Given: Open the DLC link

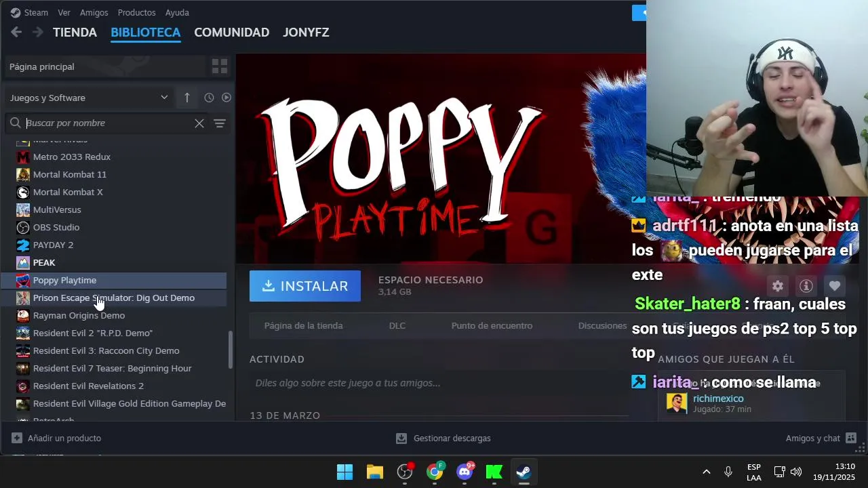Looking at the screenshot, I should (x=397, y=325).
